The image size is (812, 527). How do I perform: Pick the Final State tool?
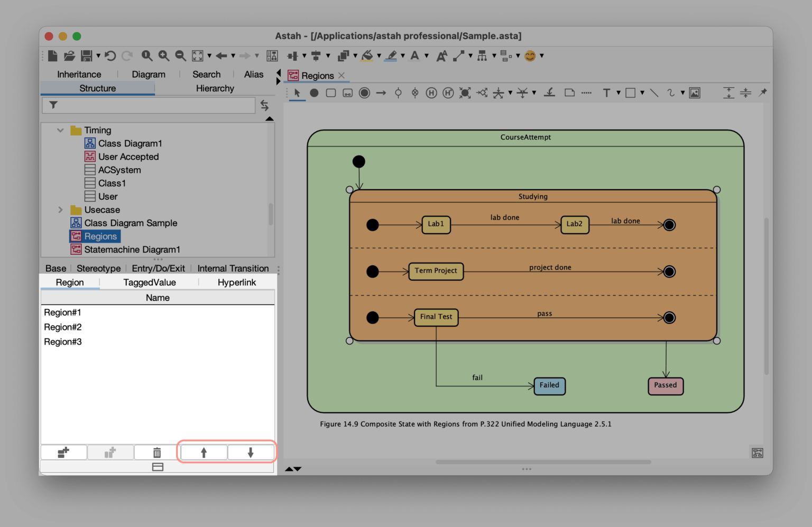point(364,93)
